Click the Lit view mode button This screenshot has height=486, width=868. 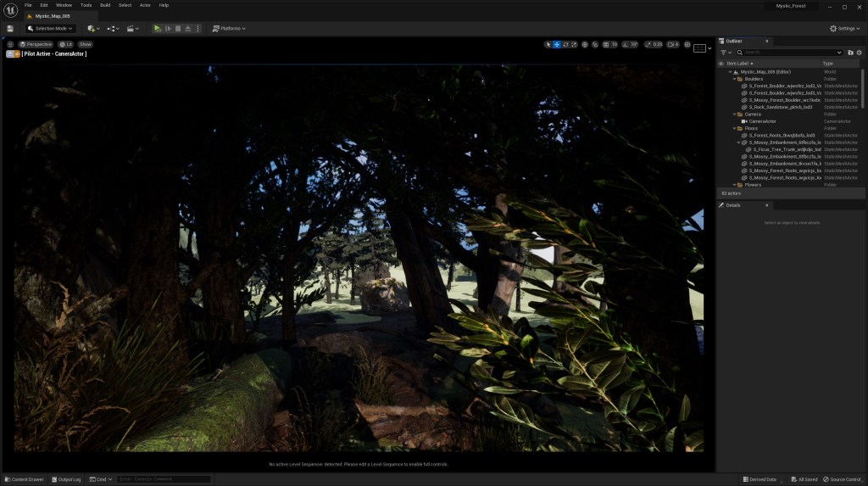[x=65, y=44]
